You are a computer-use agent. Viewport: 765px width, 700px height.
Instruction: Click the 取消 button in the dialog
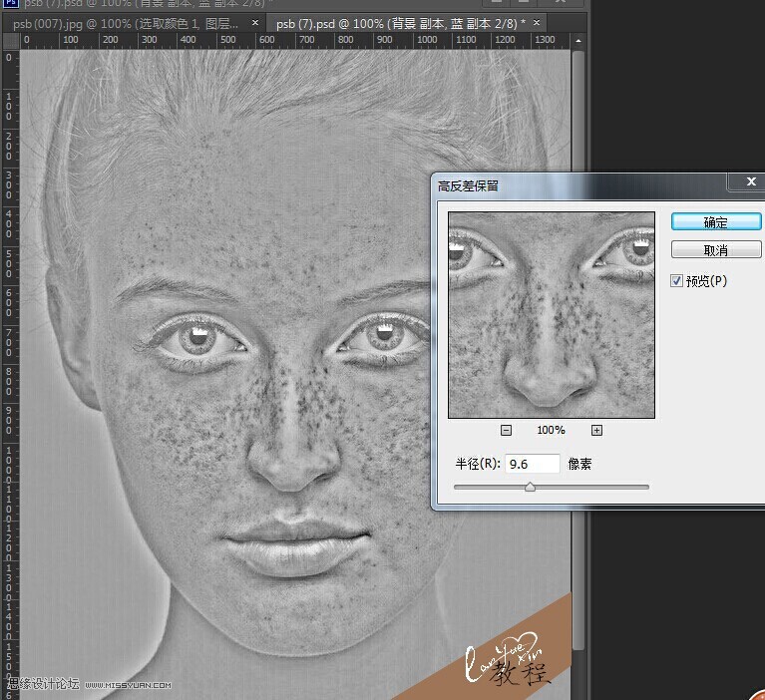tap(716, 249)
